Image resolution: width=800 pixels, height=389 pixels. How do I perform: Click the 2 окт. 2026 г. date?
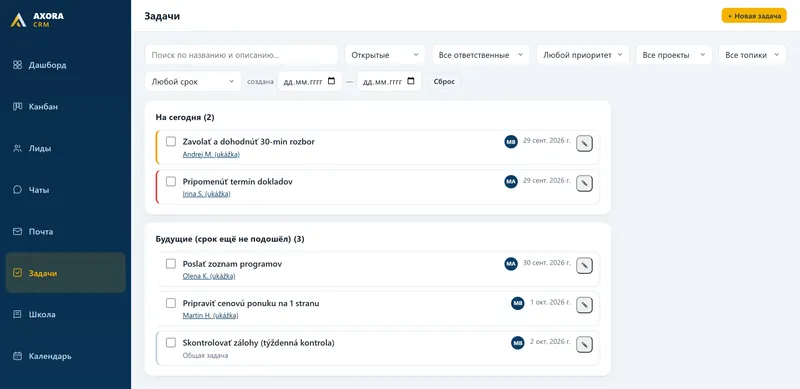pos(551,342)
